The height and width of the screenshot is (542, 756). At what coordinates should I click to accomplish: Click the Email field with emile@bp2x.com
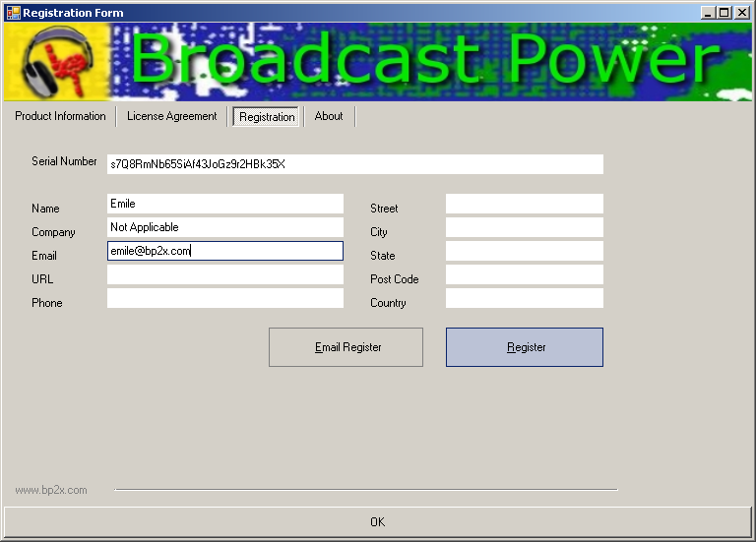225,251
